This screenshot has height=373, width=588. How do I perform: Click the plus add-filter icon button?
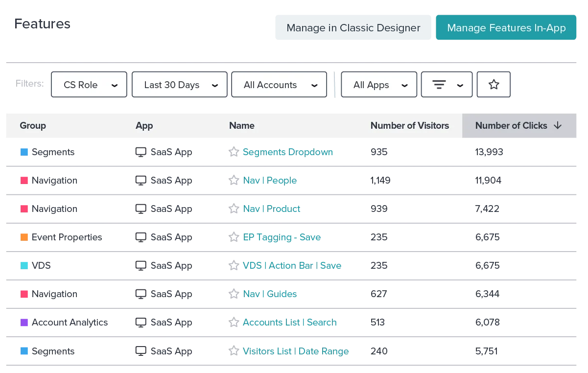494,85
